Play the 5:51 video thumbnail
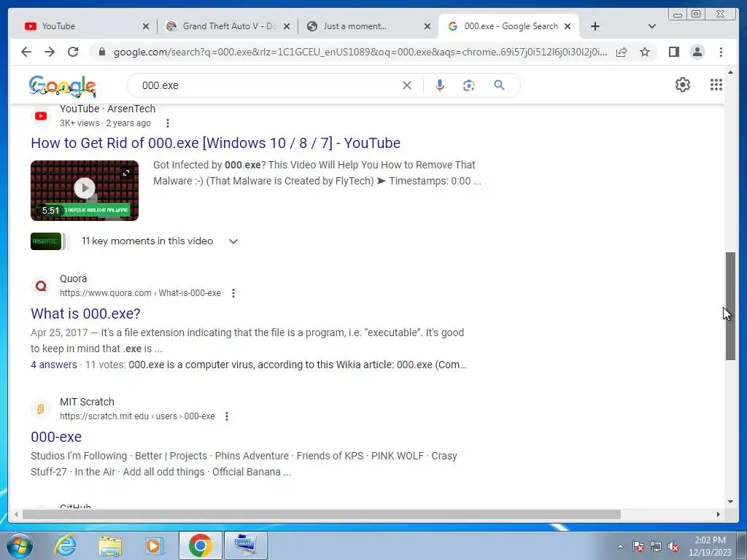 (85, 190)
